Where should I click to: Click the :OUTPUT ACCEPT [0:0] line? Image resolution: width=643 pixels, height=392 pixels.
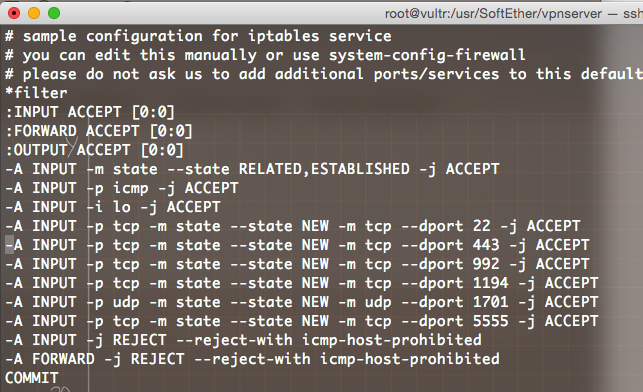click(x=94, y=150)
